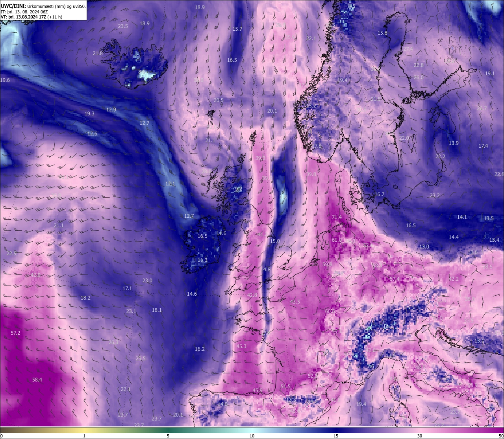
Task: Click the value 45.9 on the map
Action: [x=258, y=390]
